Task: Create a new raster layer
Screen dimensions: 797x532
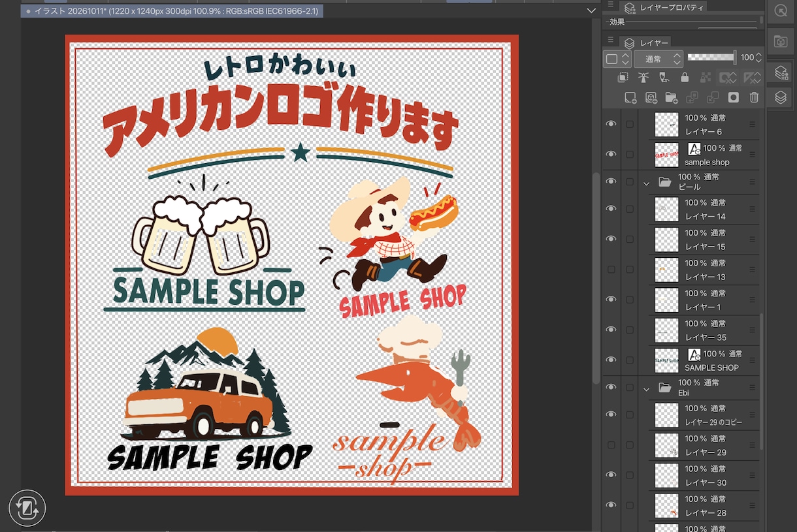Action: tap(630, 97)
